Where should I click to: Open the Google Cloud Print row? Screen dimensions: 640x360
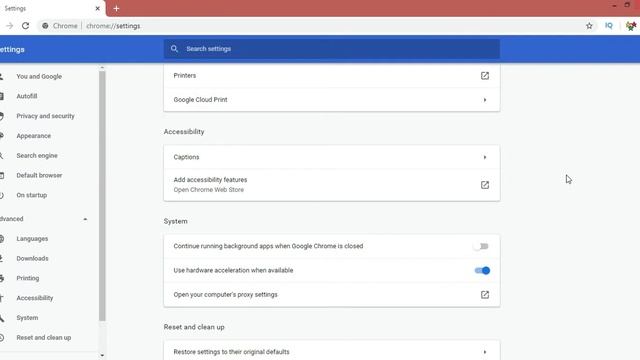pos(331,100)
